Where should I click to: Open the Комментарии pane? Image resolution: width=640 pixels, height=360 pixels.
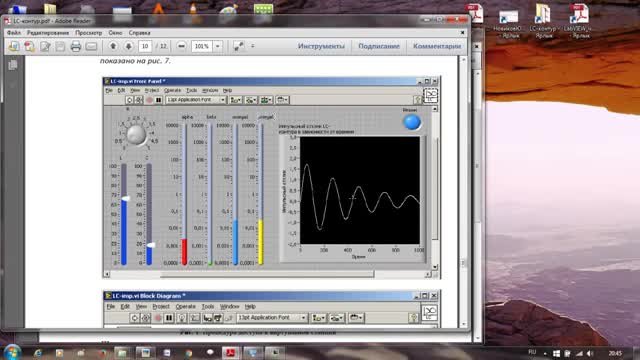click(437, 46)
